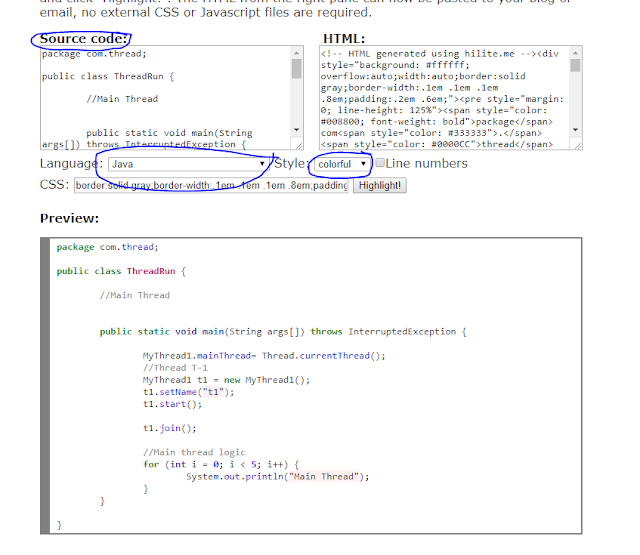
Task: Click the System.out.println("Main Thread"); line
Action: tap(278, 477)
